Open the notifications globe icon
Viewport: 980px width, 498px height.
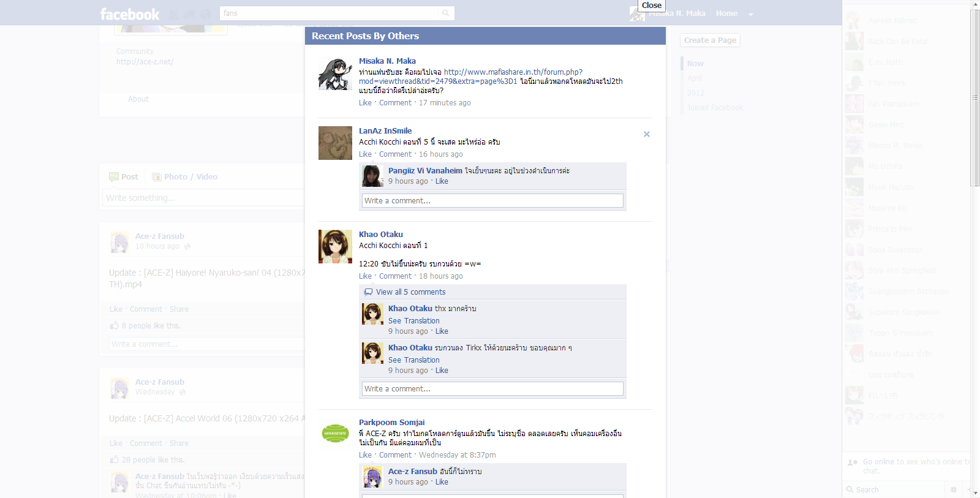pyautogui.click(x=206, y=13)
